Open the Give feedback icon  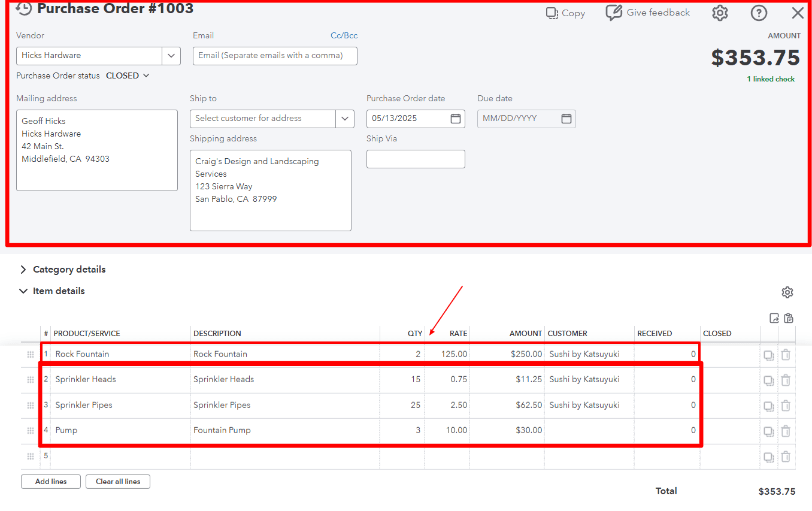(x=614, y=13)
